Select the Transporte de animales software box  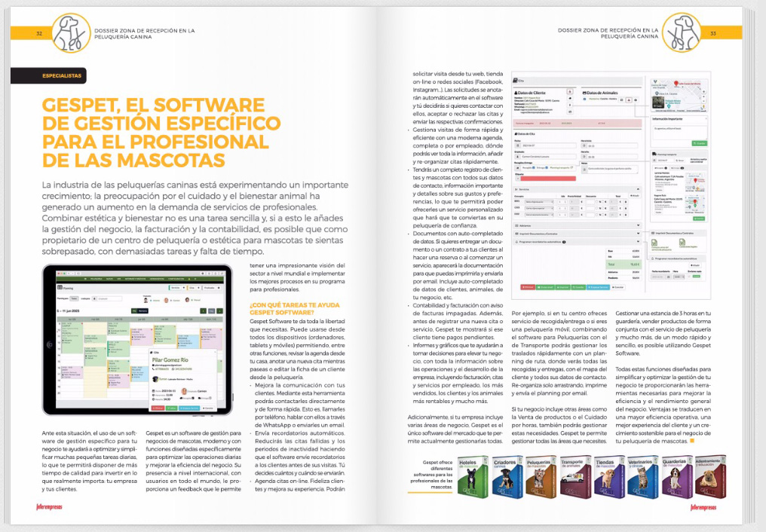point(575,477)
